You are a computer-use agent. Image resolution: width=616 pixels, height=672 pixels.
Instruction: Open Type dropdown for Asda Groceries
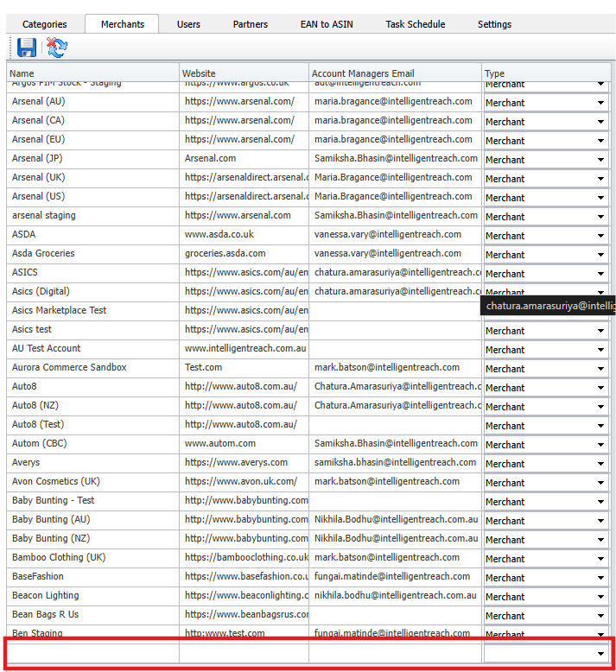point(600,255)
